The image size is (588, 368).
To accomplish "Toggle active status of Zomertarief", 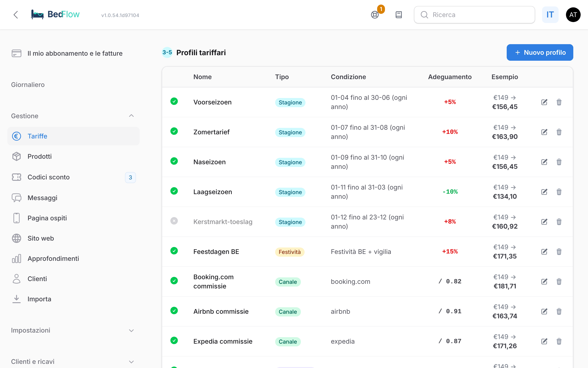I will [x=174, y=131].
